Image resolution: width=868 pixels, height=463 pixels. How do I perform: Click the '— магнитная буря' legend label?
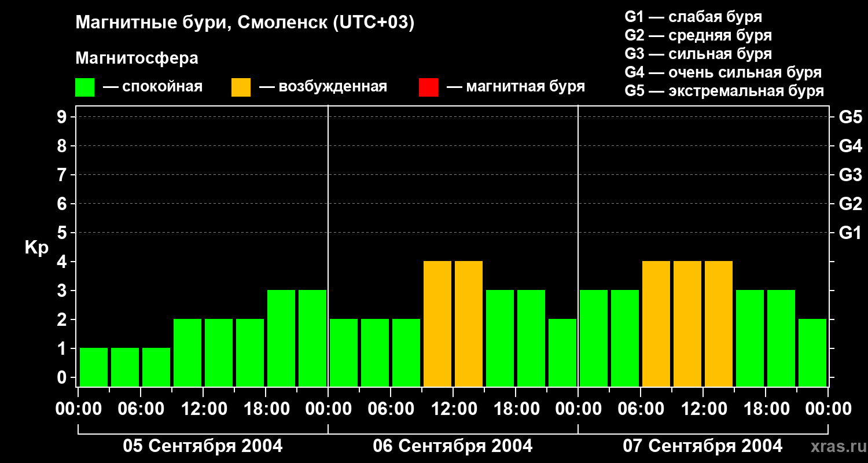(x=516, y=87)
